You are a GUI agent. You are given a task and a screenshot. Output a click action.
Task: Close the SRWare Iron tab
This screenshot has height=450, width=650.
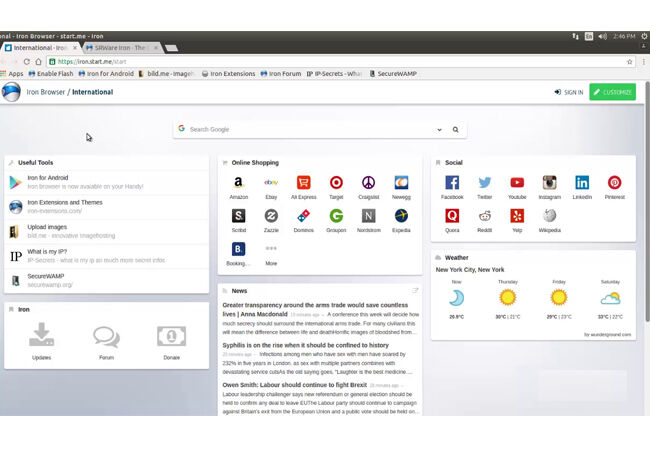(x=156, y=48)
